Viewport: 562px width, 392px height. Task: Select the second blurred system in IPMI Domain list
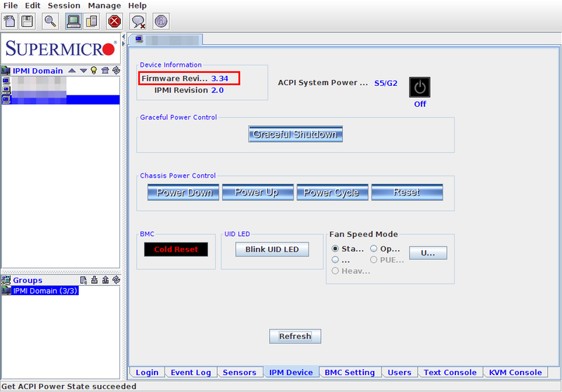(x=60, y=91)
